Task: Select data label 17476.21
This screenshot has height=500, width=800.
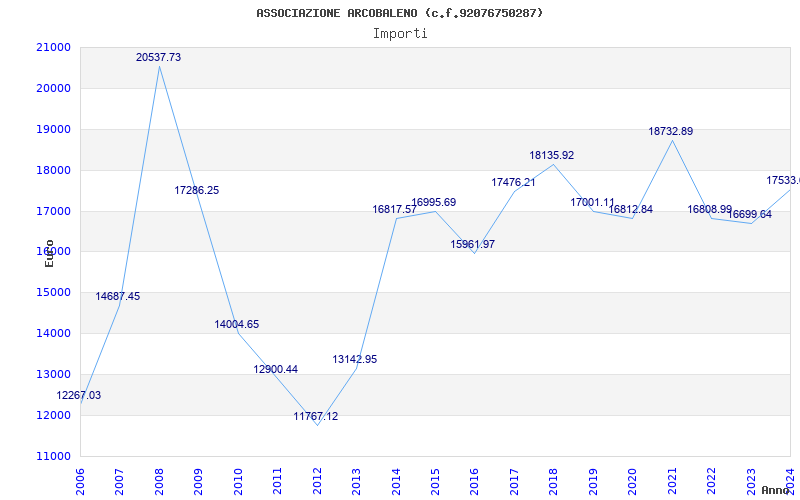Action: coord(513,182)
